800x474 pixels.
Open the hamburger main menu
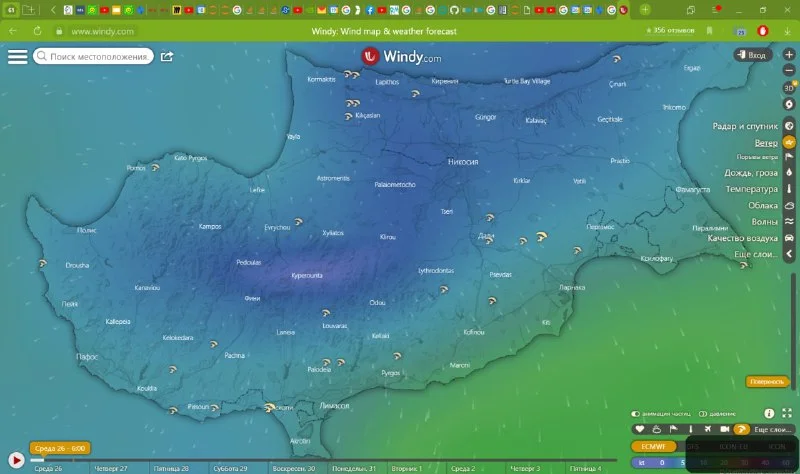[17, 56]
